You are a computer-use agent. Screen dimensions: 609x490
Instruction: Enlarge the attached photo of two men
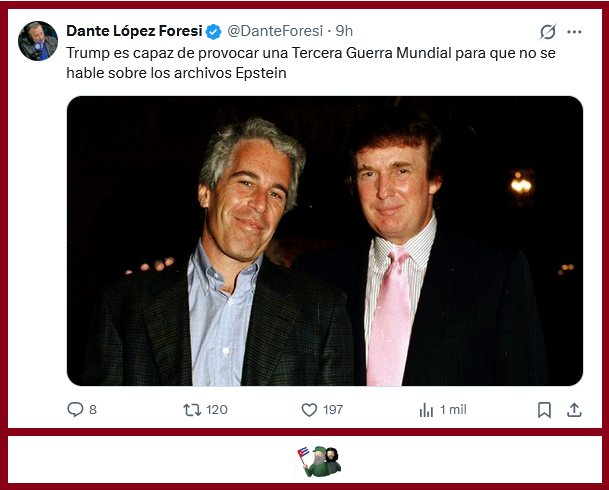pyautogui.click(x=324, y=240)
